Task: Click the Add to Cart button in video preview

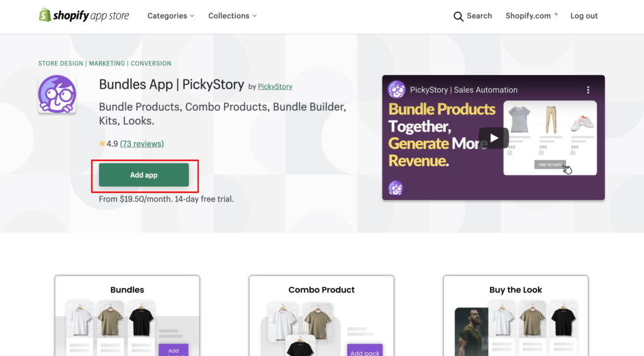Action: click(x=550, y=165)
